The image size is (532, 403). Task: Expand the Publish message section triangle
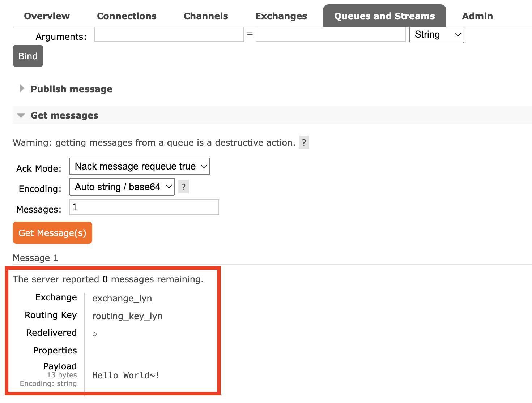[22, 89]
